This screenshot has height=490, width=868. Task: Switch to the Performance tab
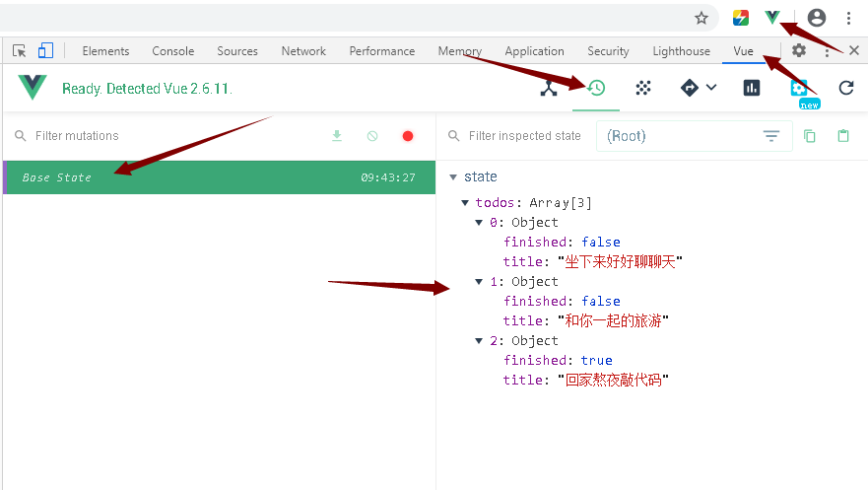tap(382, 51)
